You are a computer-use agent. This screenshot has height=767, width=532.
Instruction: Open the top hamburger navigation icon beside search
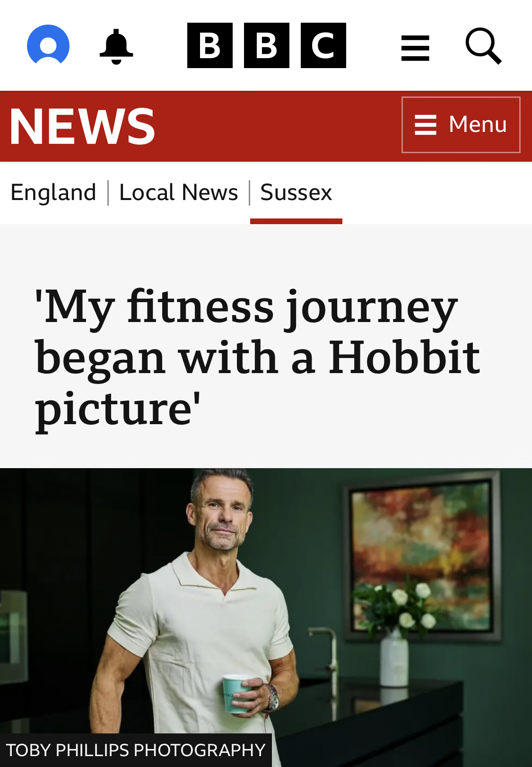(415, 48)
